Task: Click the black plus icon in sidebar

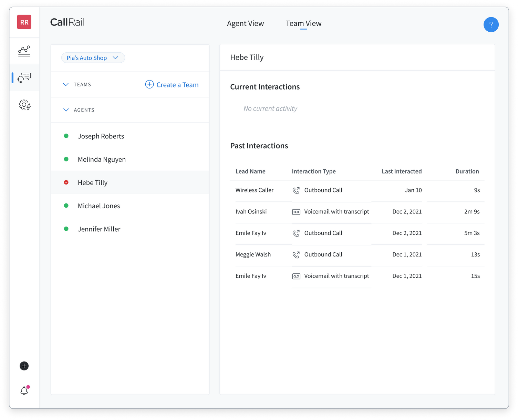Action: point(24,366)
